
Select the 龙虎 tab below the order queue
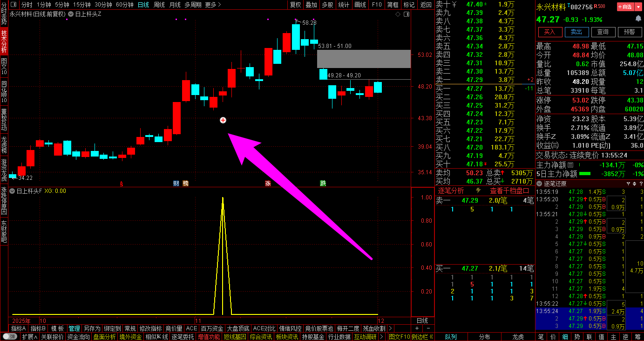coord(518,337)
